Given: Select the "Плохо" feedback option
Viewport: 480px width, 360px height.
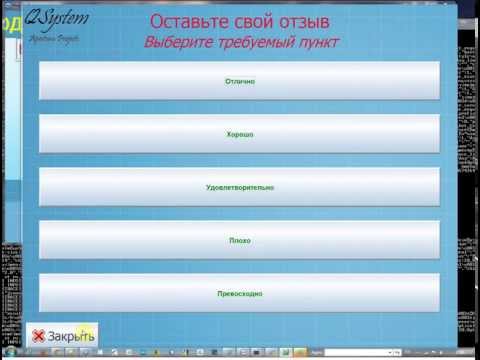Looking at the screenshot, I should [x=239, y=240].
